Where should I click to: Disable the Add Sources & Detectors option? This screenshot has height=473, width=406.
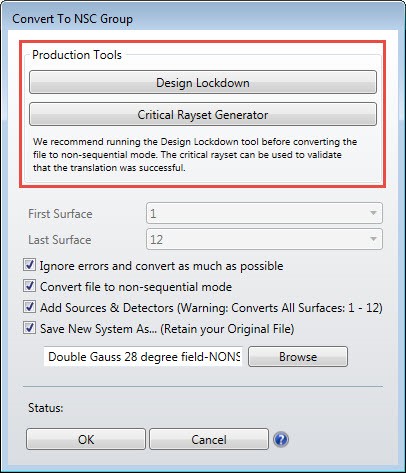pyautogui.click(x=29, y=307)
